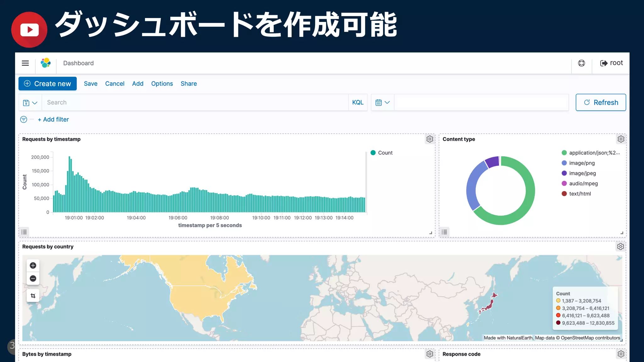Open Requests by country panel gear options
The height and width of the screenshot is (362, 644).
pos(620,246)
